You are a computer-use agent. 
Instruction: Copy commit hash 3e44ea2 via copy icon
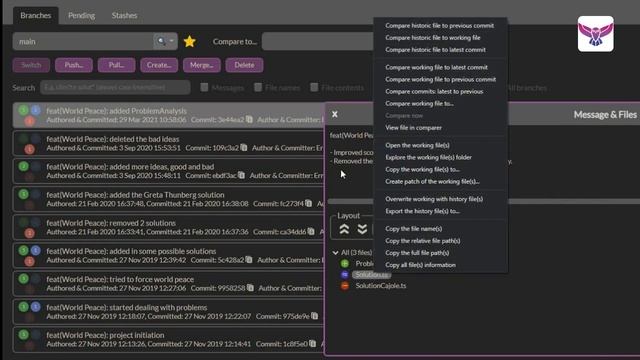249,120
